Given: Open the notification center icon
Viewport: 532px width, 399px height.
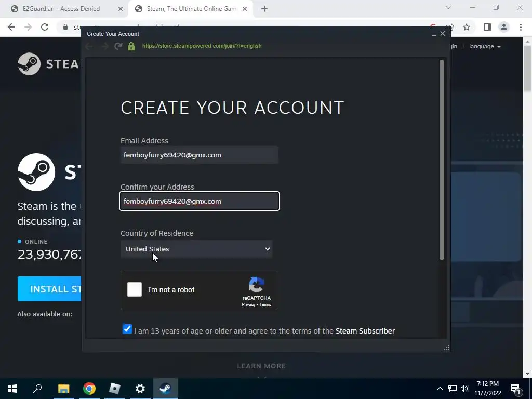Looking at the screenshot, I should (x=515, y=389).
